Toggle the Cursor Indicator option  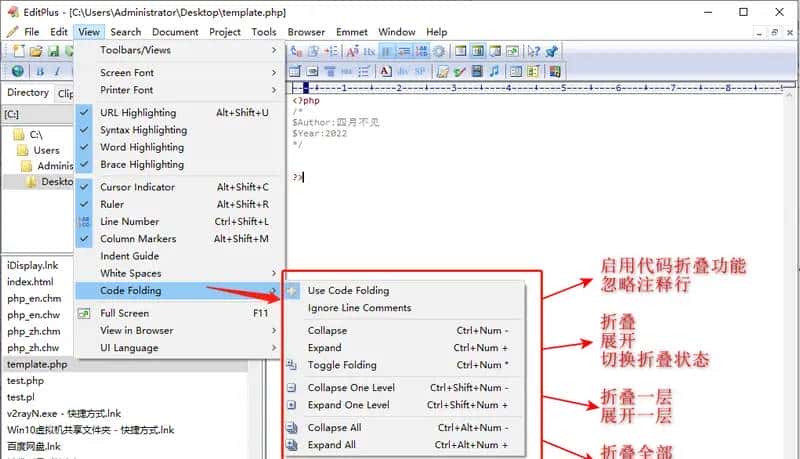tap(180, 187)
